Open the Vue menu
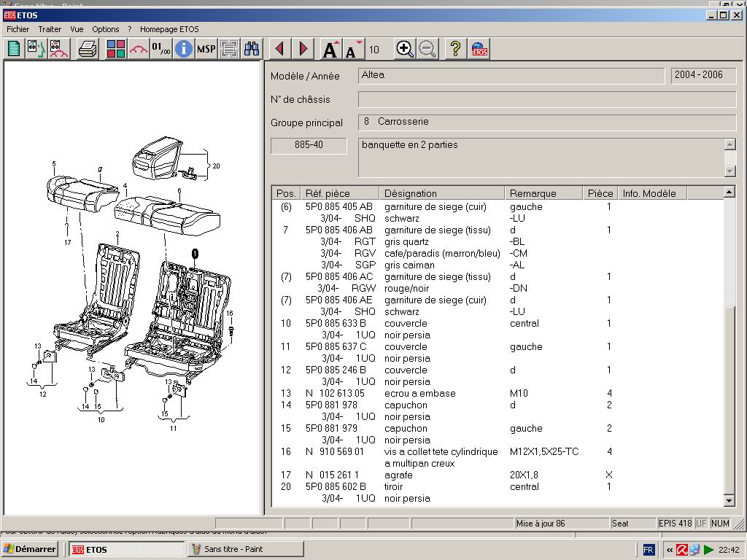The width and height of the screenshot is (747, 560). click(77, 29)
